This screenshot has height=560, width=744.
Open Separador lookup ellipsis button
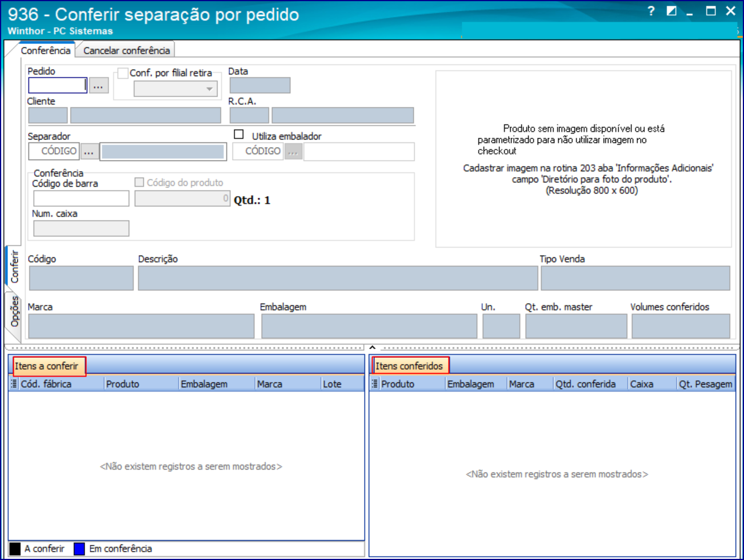(89, 151)
